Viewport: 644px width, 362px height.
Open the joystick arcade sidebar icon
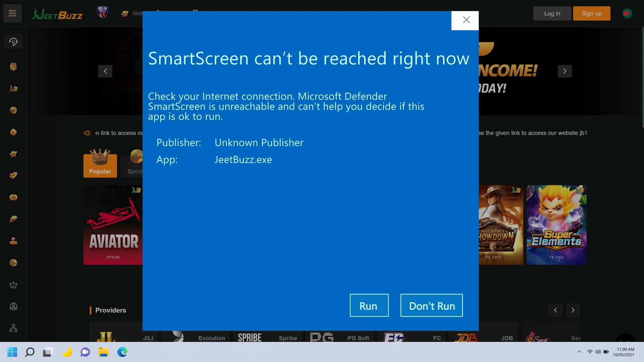13,241
